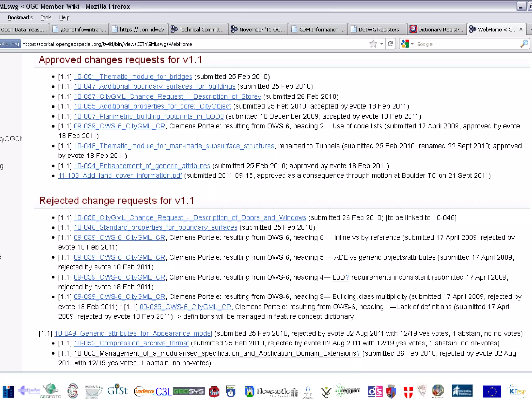Click the bookmark star icon in address bar
This screenshot has height=399, width=532.
(x=373, y=44)
